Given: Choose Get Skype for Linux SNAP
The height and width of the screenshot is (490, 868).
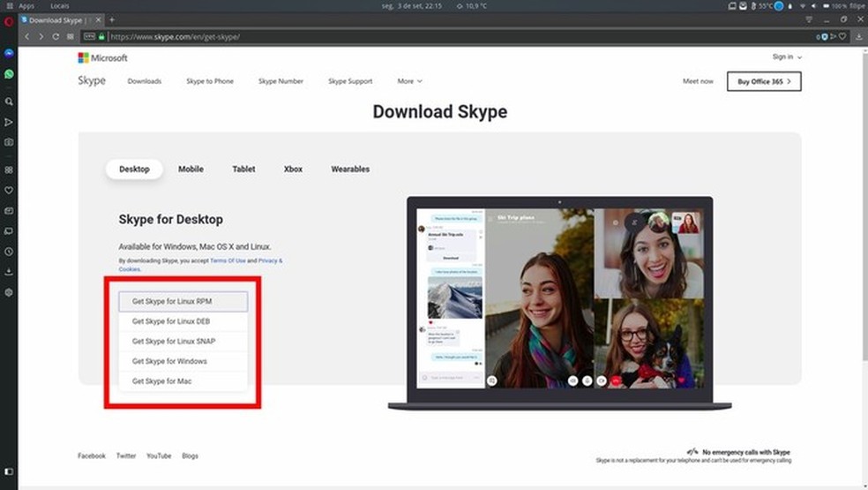Looking at the screenshot, I should click(x=183, y=342).
